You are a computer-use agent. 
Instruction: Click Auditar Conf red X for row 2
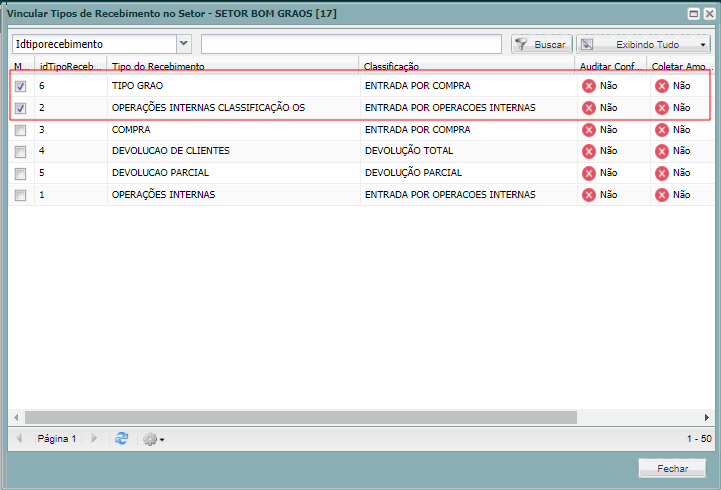click(x=589, y=108)
